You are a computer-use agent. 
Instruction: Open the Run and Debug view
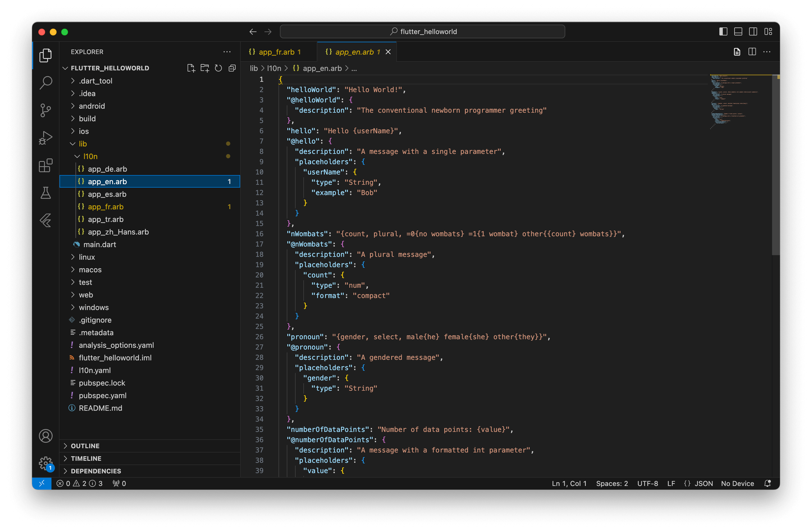pyautogui.click(x=45, y=138)
